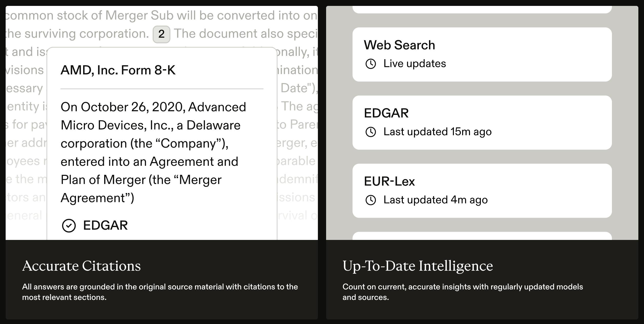Click the Last updated 4m ago text
Viewport: 644px width, 324px height.
435,200
